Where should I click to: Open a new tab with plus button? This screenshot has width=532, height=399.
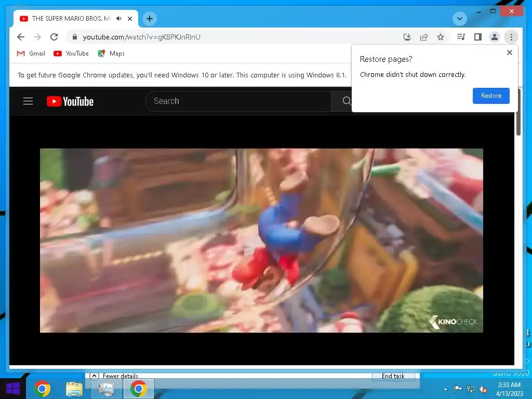[x=150, y=19]
